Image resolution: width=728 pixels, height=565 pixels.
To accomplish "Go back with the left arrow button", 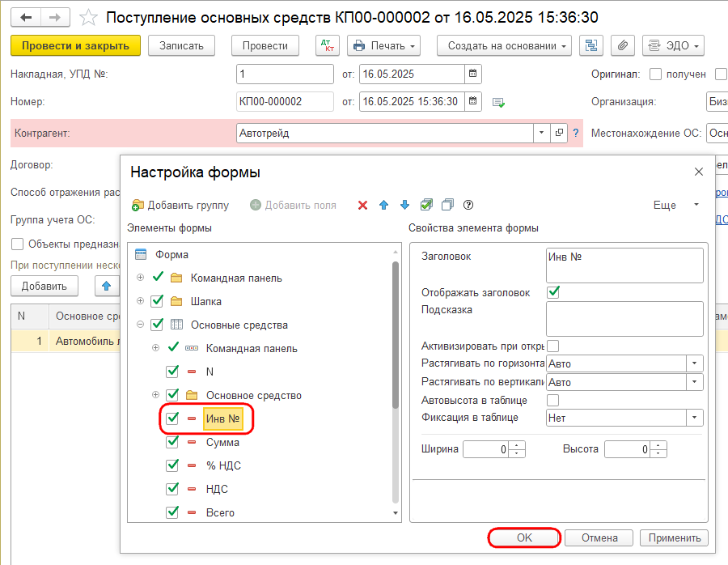I will click(26, 18).
